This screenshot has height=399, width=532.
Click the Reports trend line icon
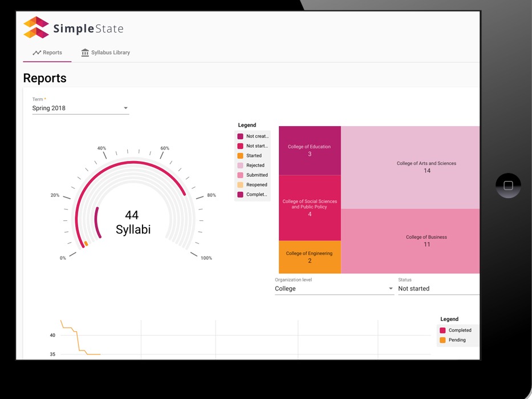pos(37,53)
